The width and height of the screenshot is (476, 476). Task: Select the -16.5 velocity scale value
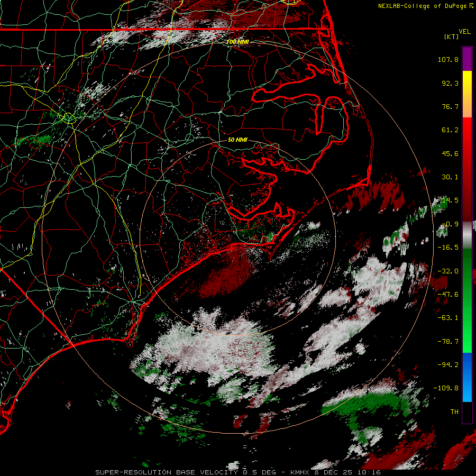point(448,248)
